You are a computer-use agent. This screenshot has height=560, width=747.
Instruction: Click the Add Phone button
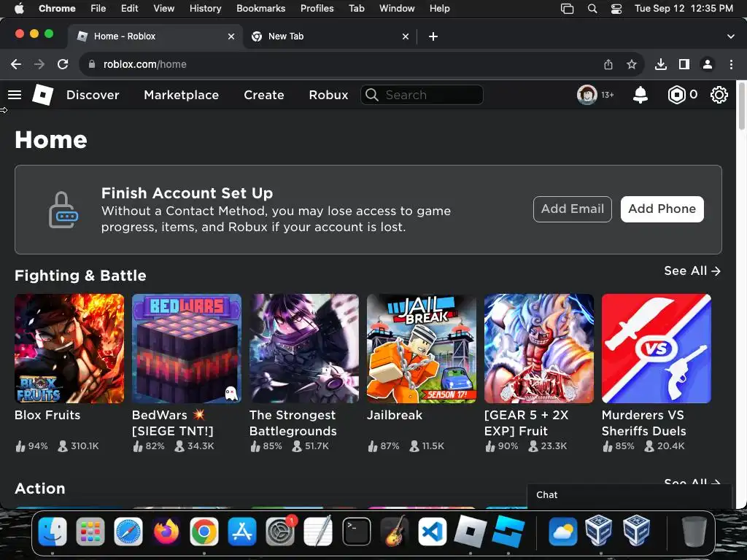point(662,209)
